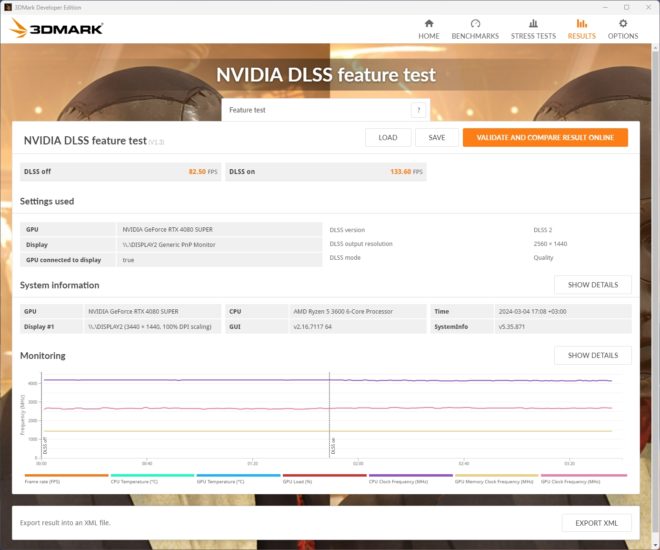Toggle GPU Temperature legend line

pos(238,478)
